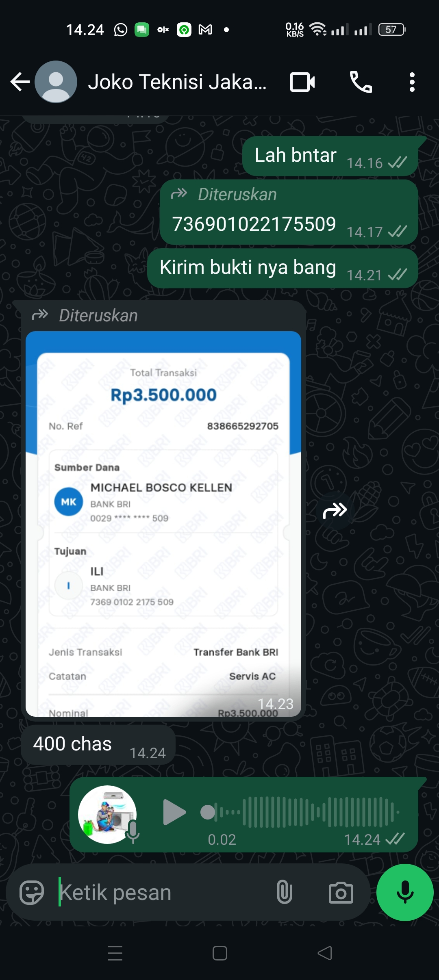Select the '400 chas' message bubble
The image size is (439, 980).
tap(98, 745)
